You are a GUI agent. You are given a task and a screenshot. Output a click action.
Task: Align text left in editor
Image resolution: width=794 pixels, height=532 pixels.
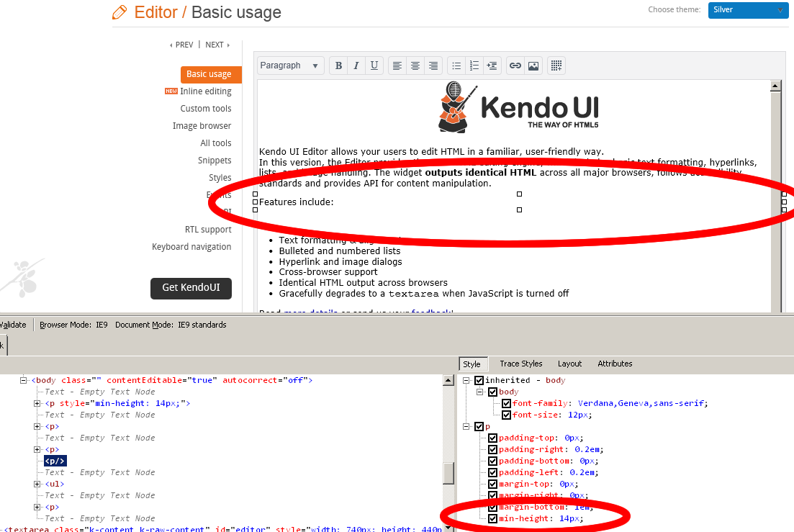pos(397,66)
